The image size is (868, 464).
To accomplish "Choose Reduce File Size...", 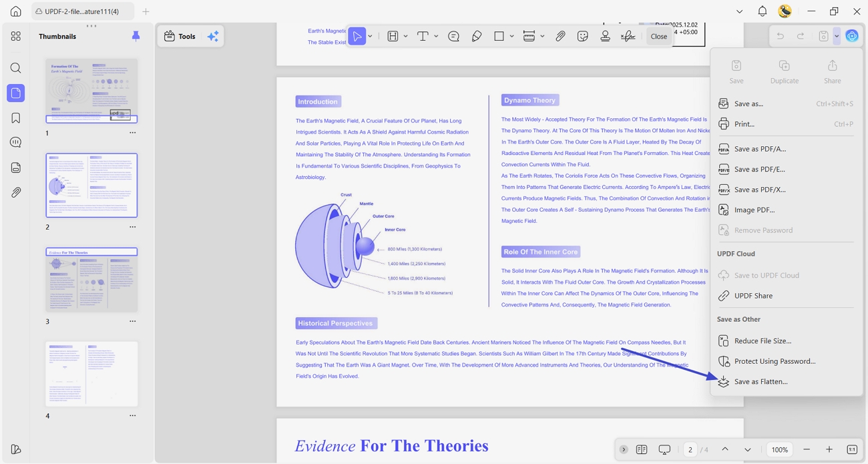I will pyautogui.click(x=787, y=340).
